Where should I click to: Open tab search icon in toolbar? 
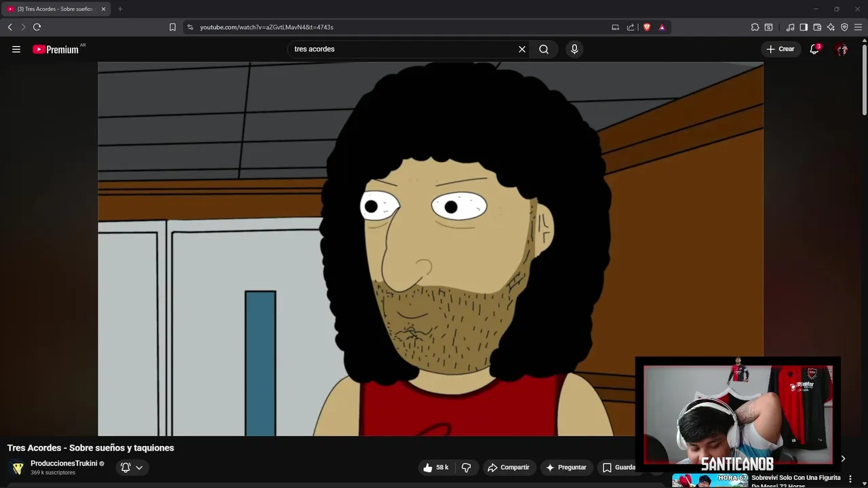tap(768, 27)
